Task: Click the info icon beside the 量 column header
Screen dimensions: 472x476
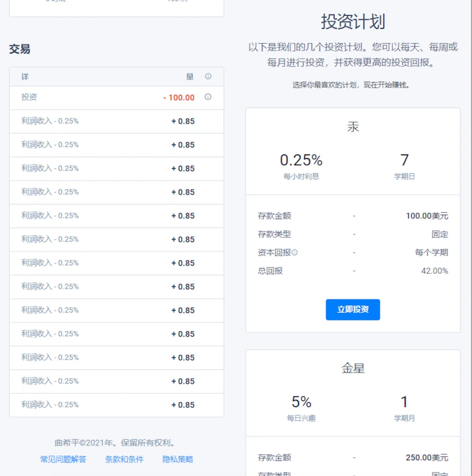Action: click(208, 76)
